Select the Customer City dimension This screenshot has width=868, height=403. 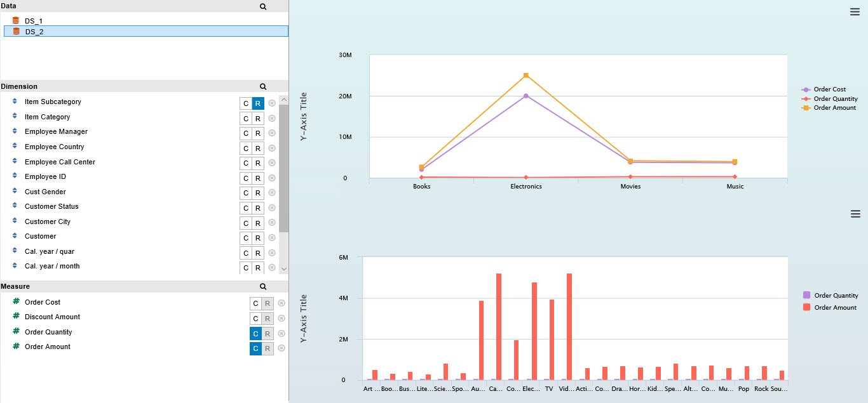(x=48, y=221)
